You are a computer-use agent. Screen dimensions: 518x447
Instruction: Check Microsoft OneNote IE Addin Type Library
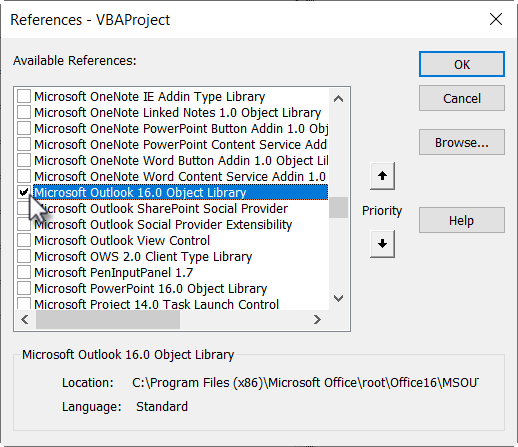pyautogui.click(x=24, y=96)
